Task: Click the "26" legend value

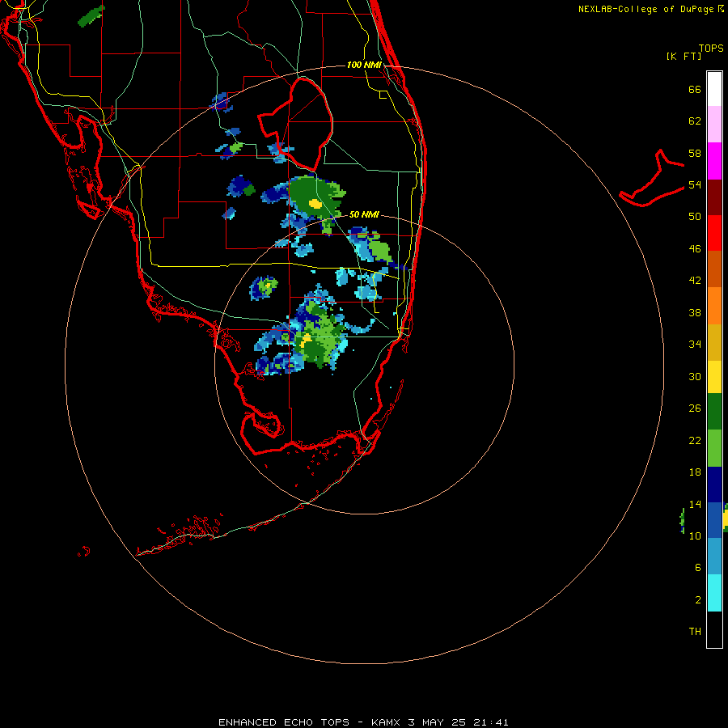Action: click(695, 408)
